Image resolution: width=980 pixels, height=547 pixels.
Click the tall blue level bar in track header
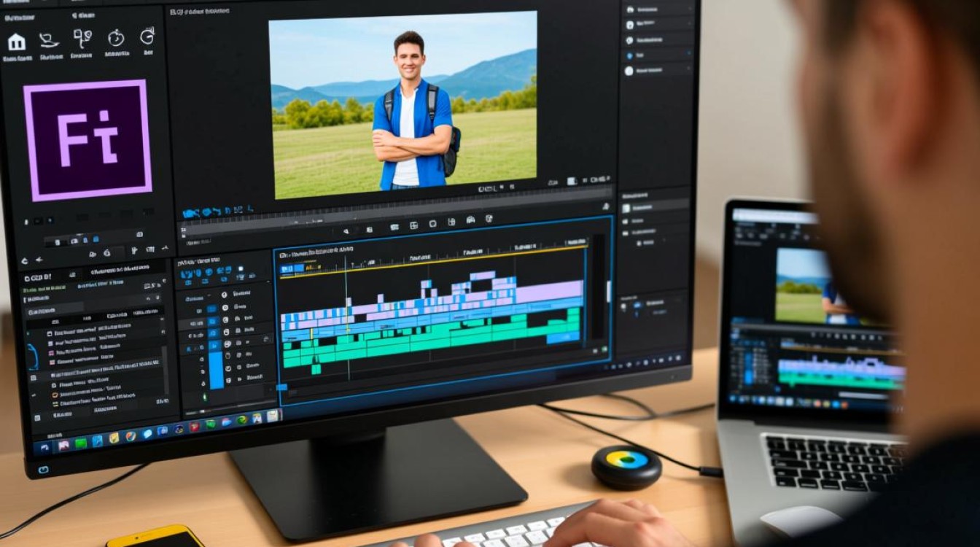pyautogui.click(x=216, y=369)
